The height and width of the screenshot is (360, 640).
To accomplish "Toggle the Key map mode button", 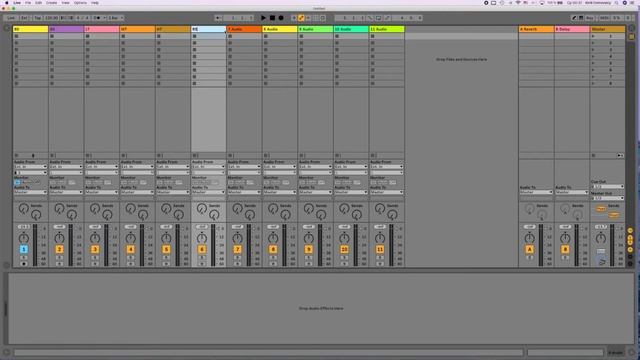I will 589,18.
